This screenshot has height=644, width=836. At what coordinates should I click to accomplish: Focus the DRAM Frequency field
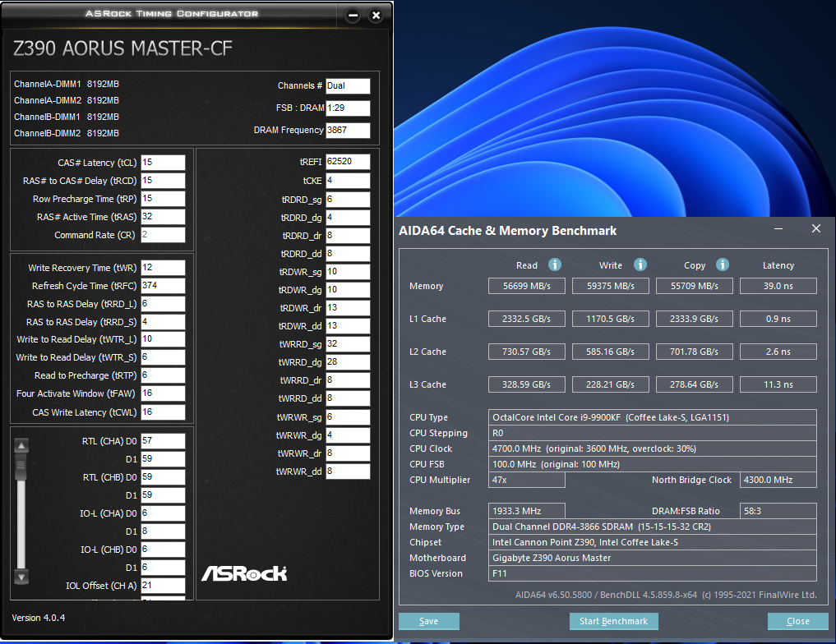(x=348, y=131)
